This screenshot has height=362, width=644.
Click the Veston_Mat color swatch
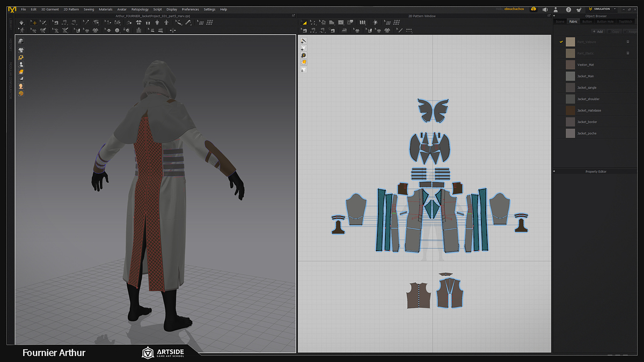click(x=570, y=65)
